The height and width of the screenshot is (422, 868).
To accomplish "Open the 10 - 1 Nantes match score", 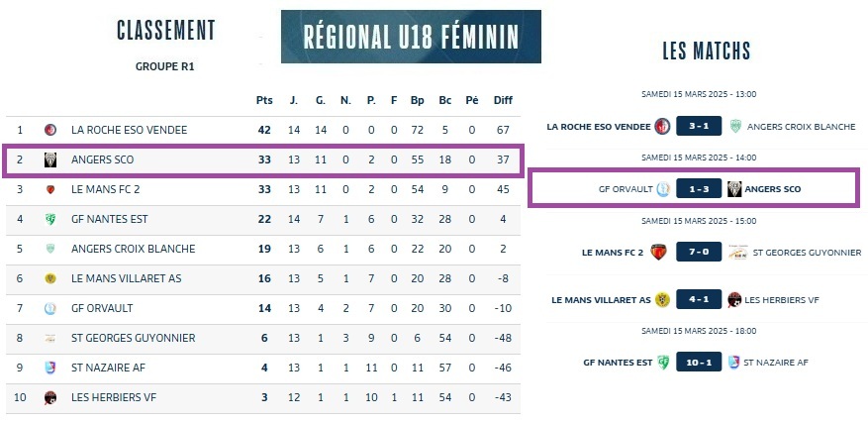I will (699, 362).
